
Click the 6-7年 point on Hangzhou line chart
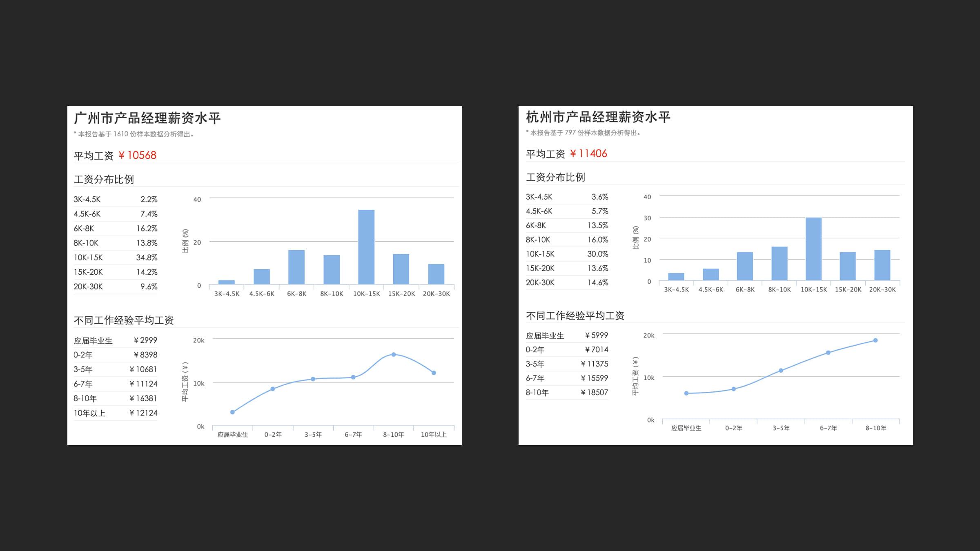tap(828, 353)
